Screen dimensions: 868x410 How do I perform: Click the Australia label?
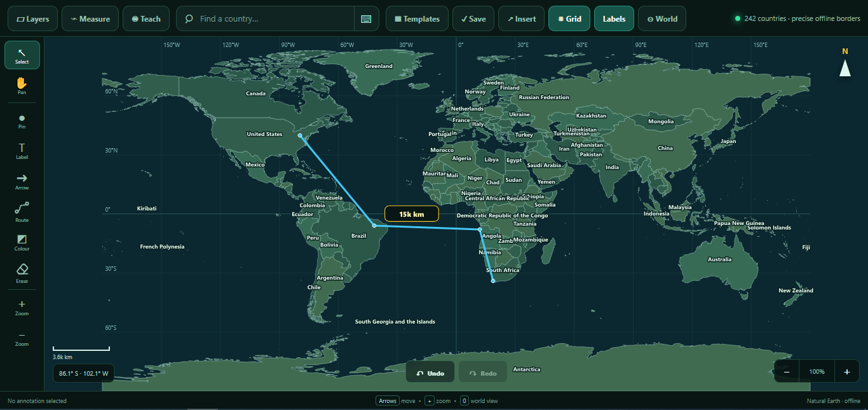point(719,259)
